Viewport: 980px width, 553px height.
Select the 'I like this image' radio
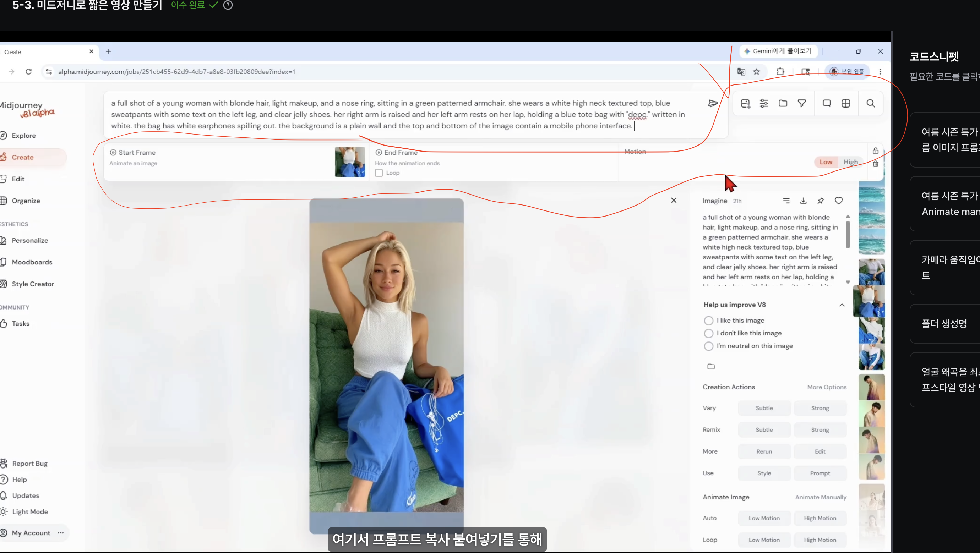pos(708,321)
